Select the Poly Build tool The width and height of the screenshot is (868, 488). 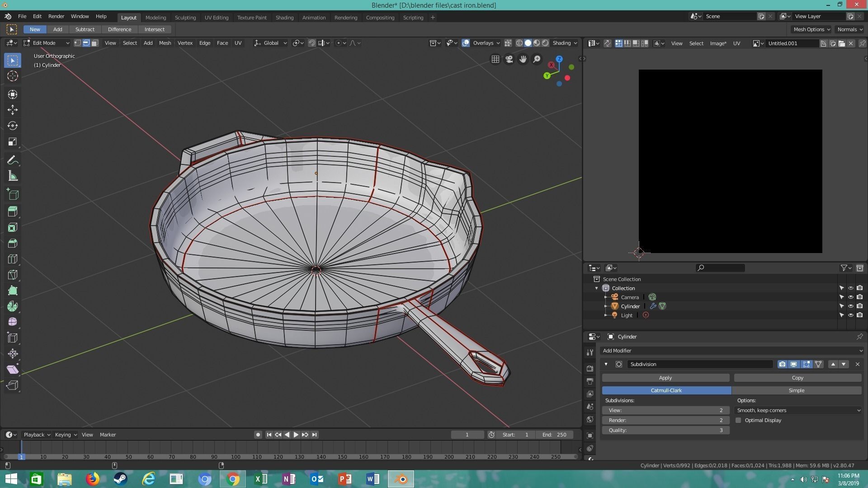[x=13, y=291]
